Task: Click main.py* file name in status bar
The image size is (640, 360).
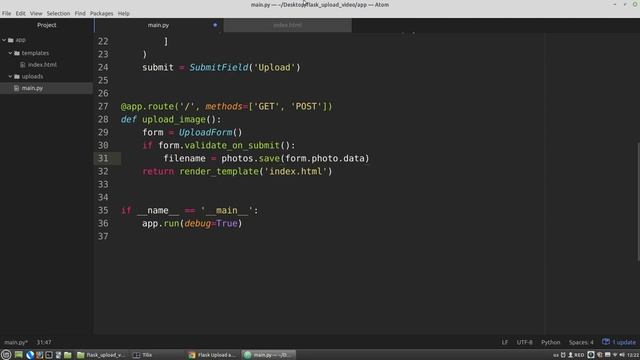Action: tap(16, 342)
